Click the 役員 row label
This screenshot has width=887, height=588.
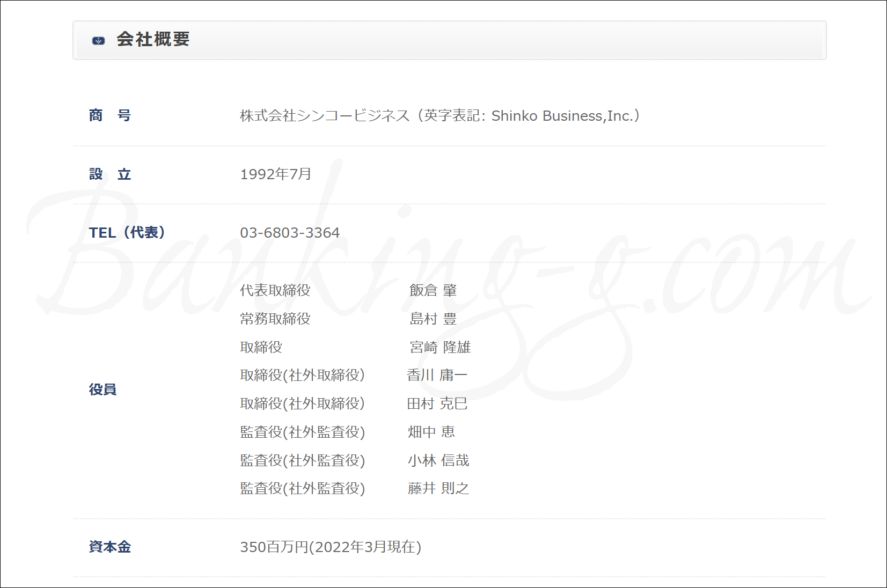(x=102, y=389)
